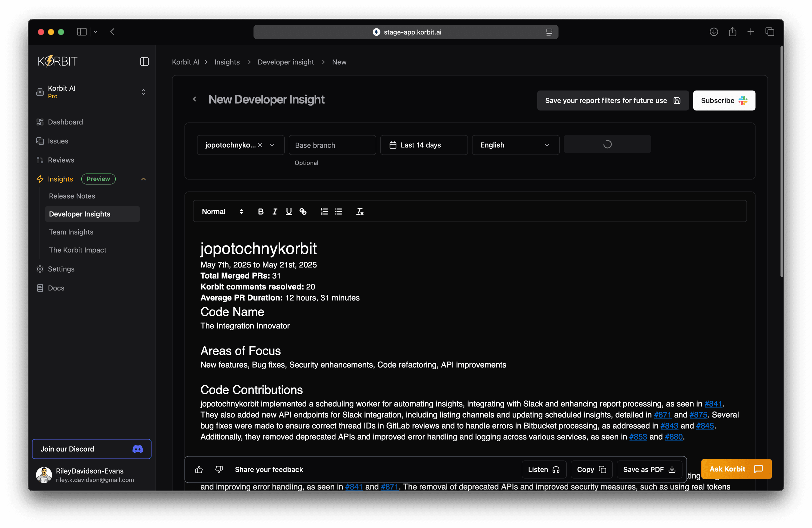Viewport: 812px width, 528px height.
Task: Open developer selector dropdown arrow
Action: click(272, 145)
